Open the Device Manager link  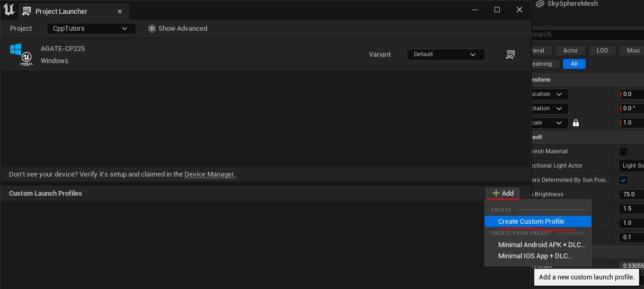(209, 174)
